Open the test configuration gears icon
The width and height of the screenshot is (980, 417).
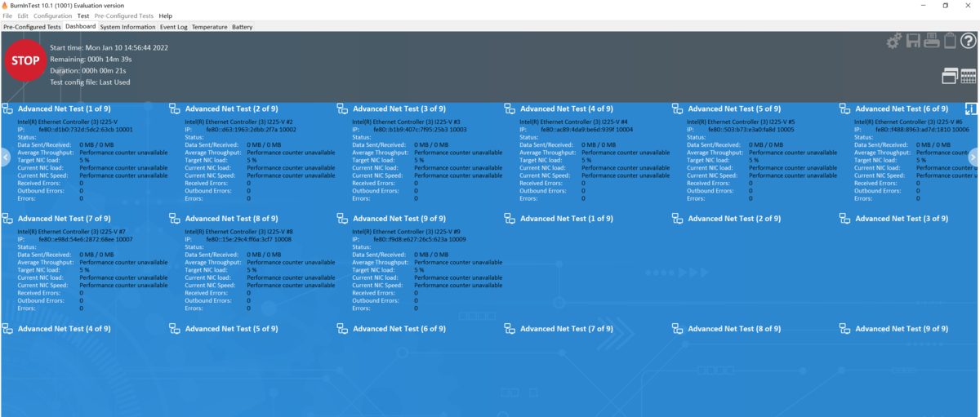[x=894, y=41]
